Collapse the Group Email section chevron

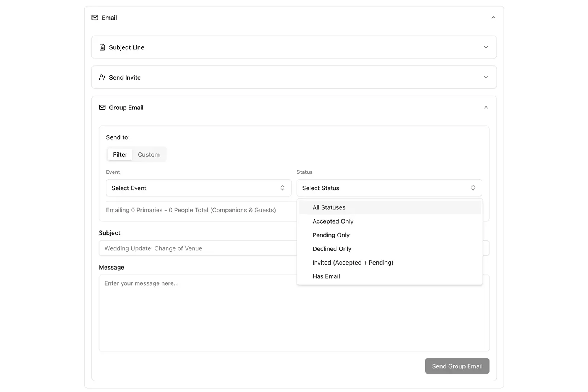point(486,108)
